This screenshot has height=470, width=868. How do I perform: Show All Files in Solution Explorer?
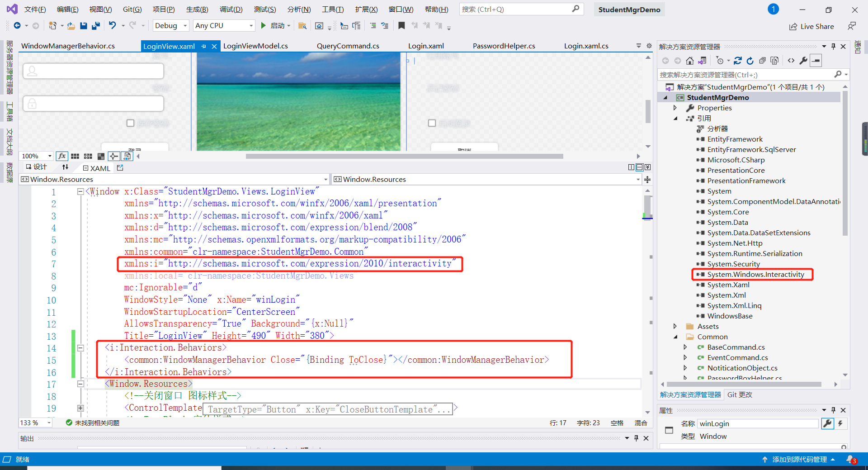coord(774,60)
